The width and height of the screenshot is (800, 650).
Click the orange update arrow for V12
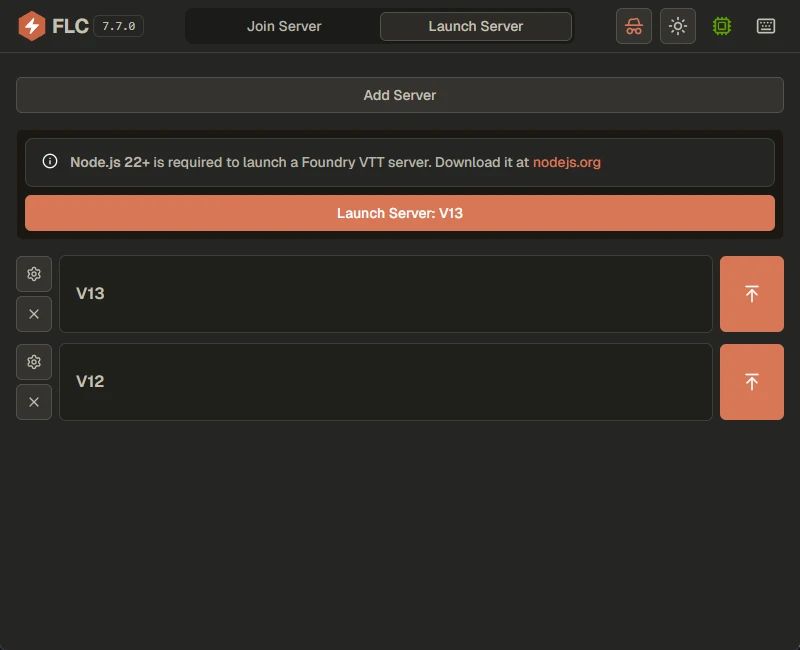[x=751, y=381]
